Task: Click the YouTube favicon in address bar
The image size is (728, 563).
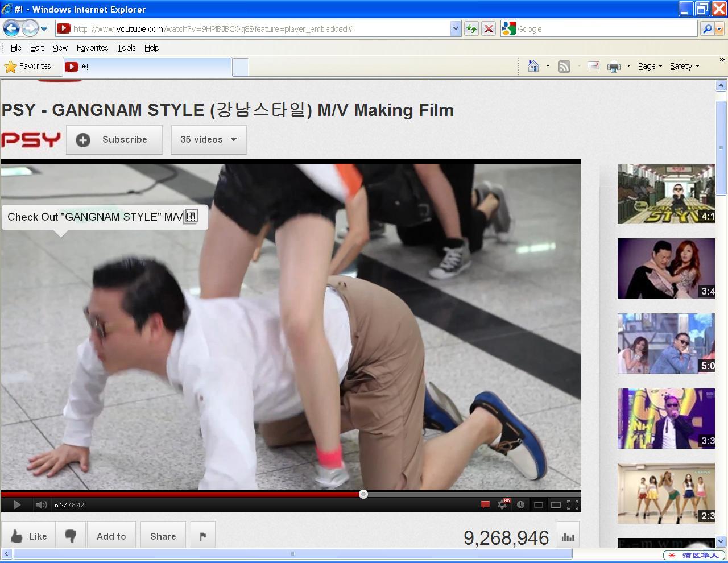Action: point(63,28)
